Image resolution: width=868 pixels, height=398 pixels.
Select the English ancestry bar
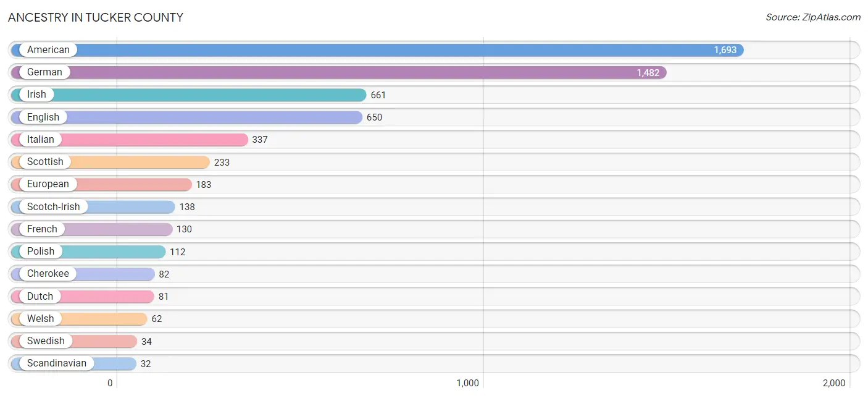tap(186, 117)
